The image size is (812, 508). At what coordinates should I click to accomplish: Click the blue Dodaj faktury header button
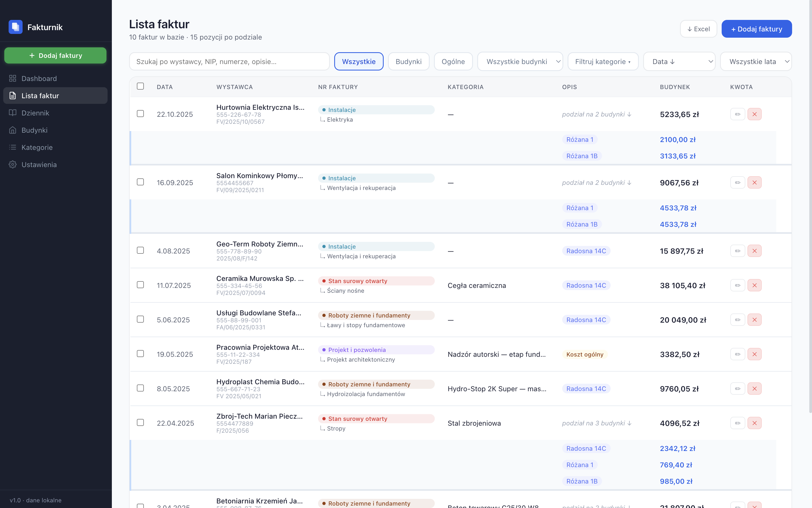[757, 29]
